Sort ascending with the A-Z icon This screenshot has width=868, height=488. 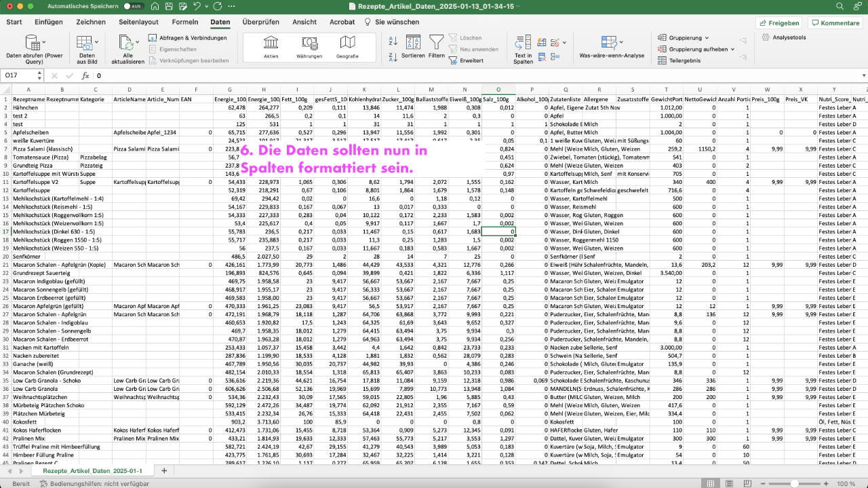(x=393, y=42)
